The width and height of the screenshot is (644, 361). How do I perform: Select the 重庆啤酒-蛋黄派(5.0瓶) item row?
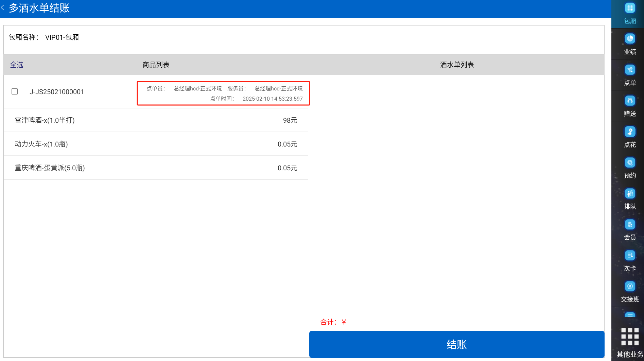(156, 168)
